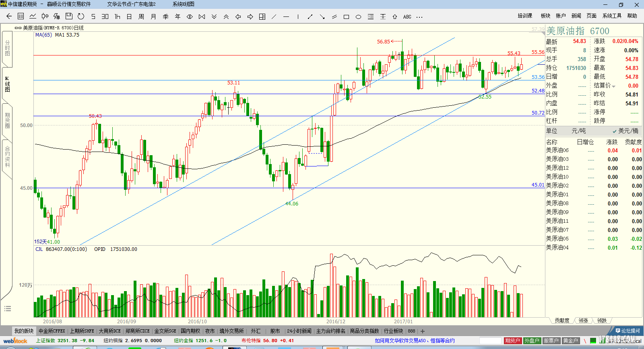Screen dimensions: 644x349
Task: Select the up arrow marker tool
Action: 395,16
